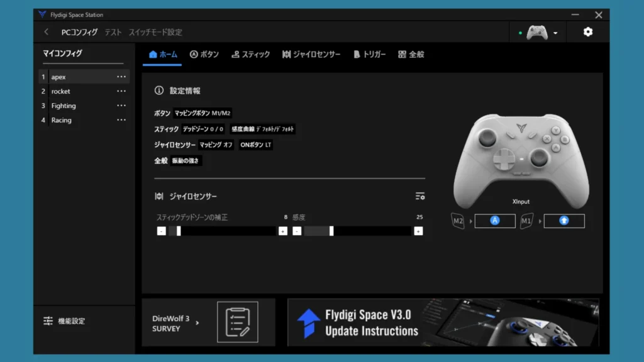644x362 pixels.
Task: Open the スイッチモード設定 section
Action: (x=155, y=32)
